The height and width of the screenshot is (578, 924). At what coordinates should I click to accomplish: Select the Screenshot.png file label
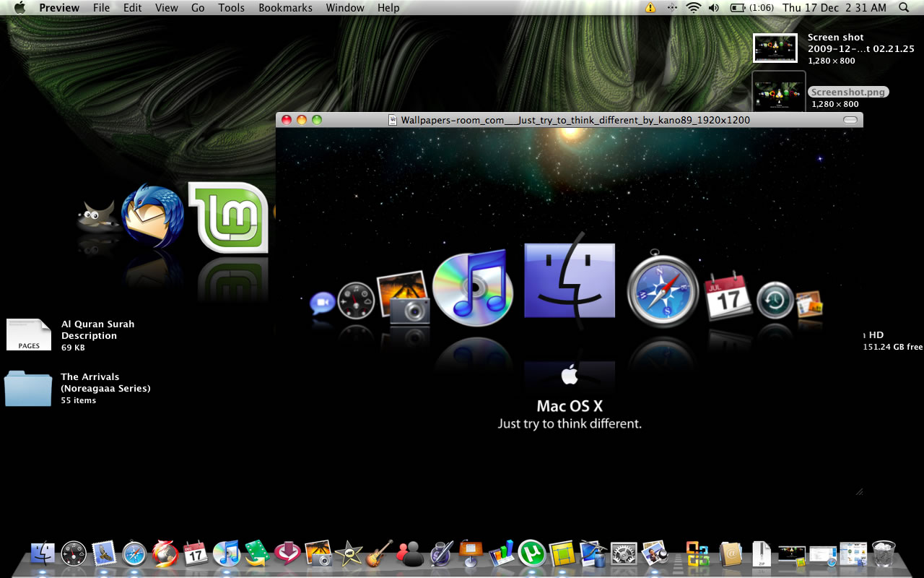click(848, 92)
